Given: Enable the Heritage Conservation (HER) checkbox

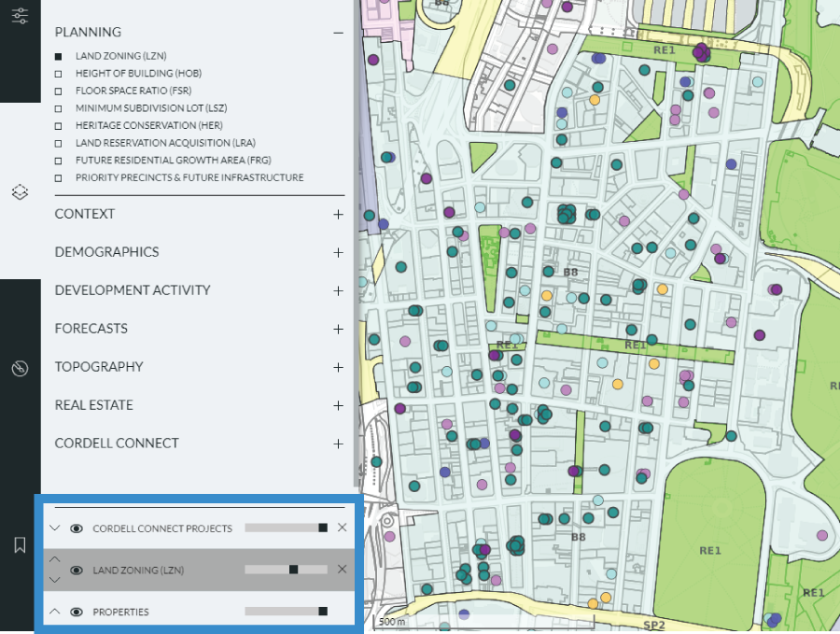Looking at the screenshot, I should point(58,125).
